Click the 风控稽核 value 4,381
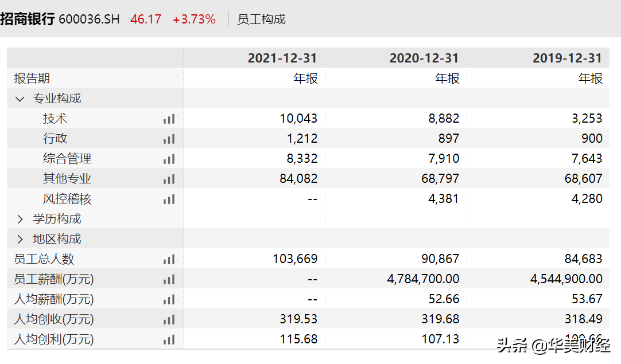This screenshot has height=364, width=621. 444,198
